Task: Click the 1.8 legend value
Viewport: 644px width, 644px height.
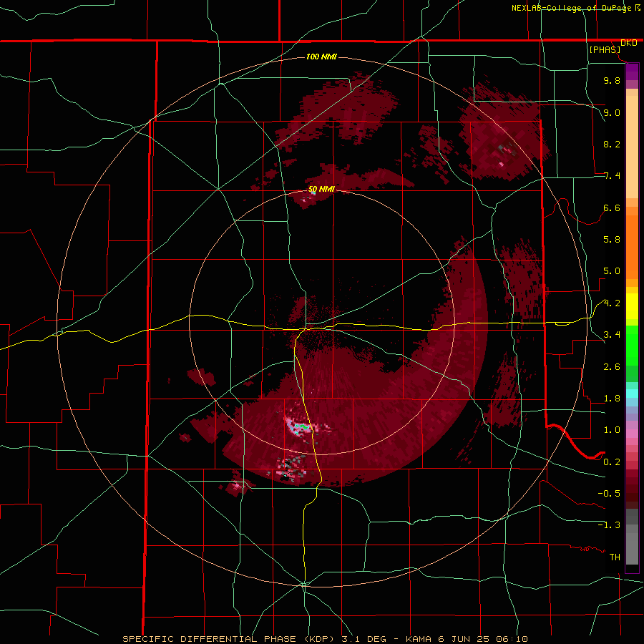Action: point(612,399)
